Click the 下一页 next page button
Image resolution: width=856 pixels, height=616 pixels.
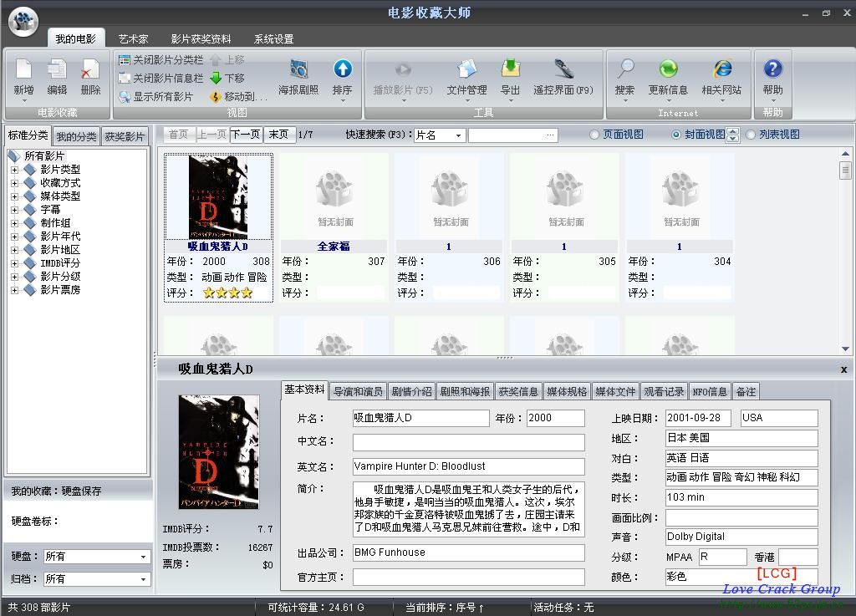pyautogui.click(x=246, y=135)
